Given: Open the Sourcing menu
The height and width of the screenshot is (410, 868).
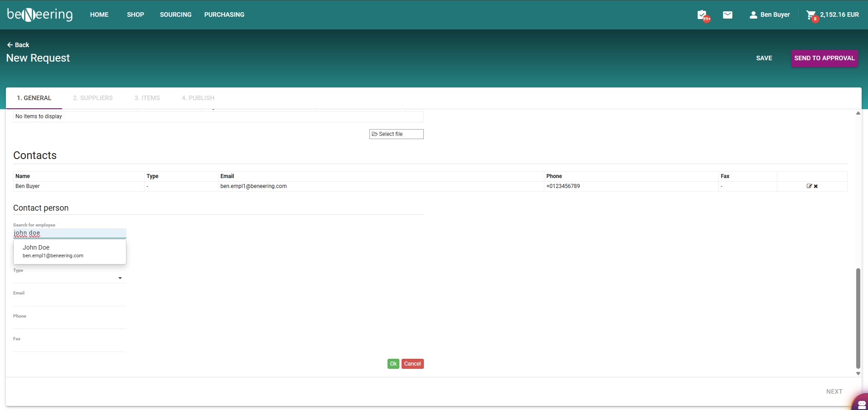Looking at the screenshot, I should [x=175, y=15].
